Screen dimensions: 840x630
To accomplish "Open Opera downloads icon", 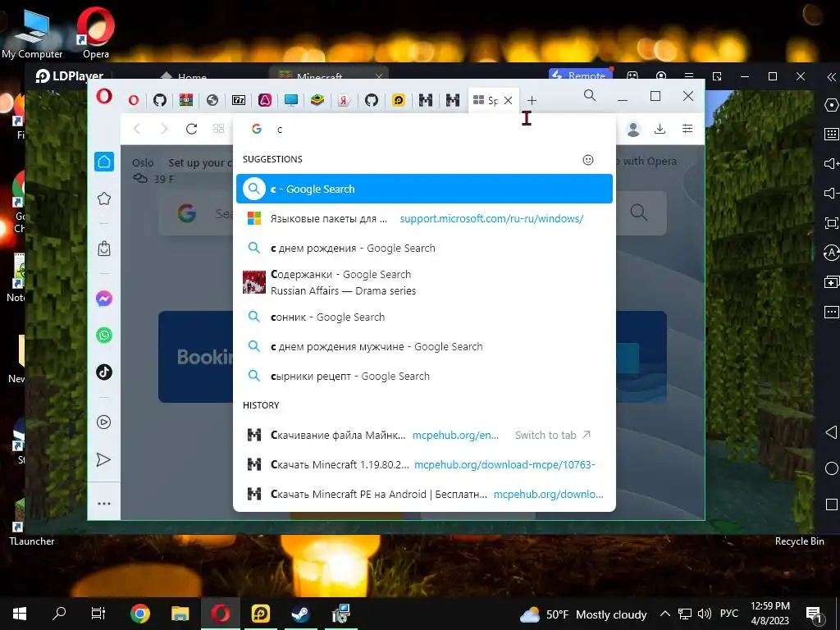I will pyautogui.click(x=660, y=129).
